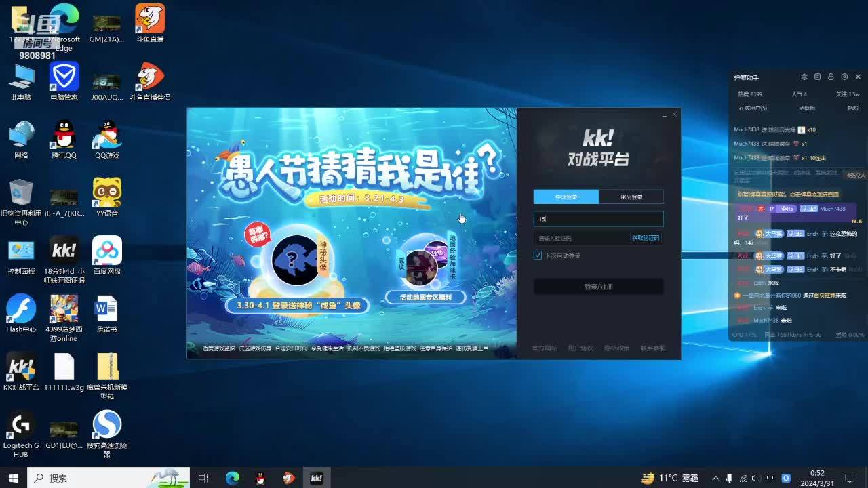The image size is (868, 488).
Task: Open the YY语音 desktop shortcut
Action: 106,197
